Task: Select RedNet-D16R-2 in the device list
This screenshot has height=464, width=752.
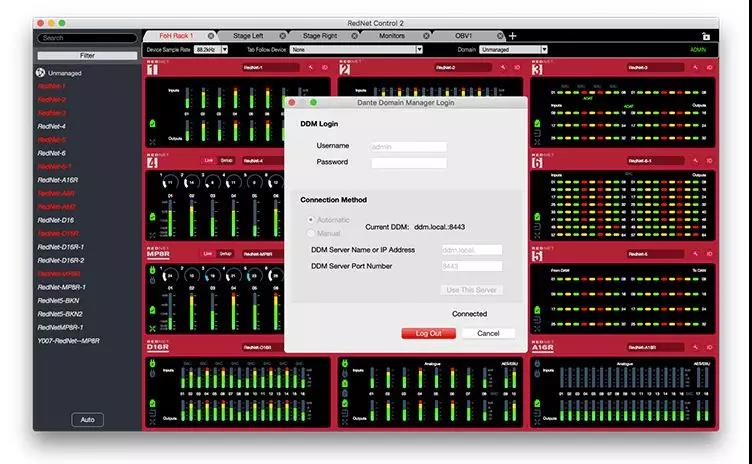Action: tap(61, 261)
